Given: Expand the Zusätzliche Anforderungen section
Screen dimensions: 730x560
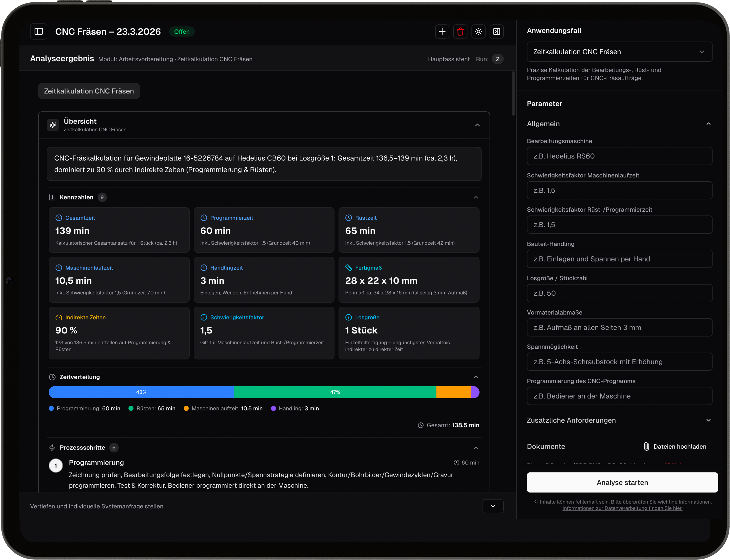Looking at the screenshot, I should coord(708,420).
